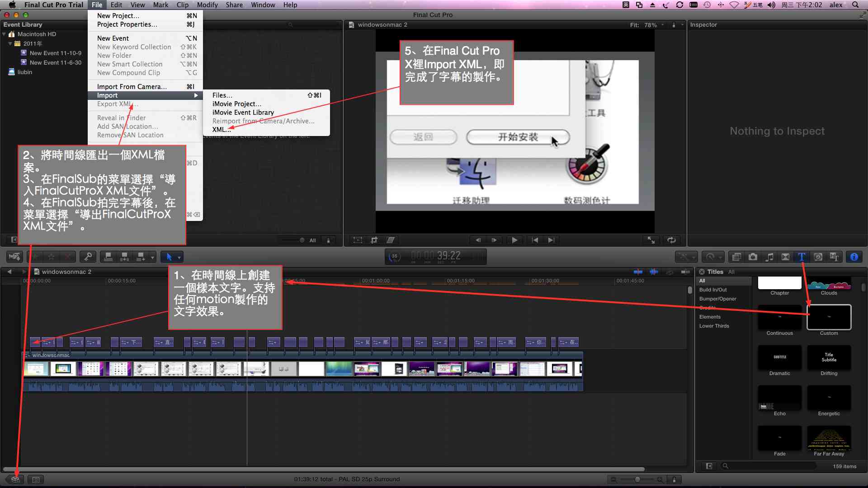Open the Effects browser icon
The image size is (868, 488).
(x=736, y=257)
